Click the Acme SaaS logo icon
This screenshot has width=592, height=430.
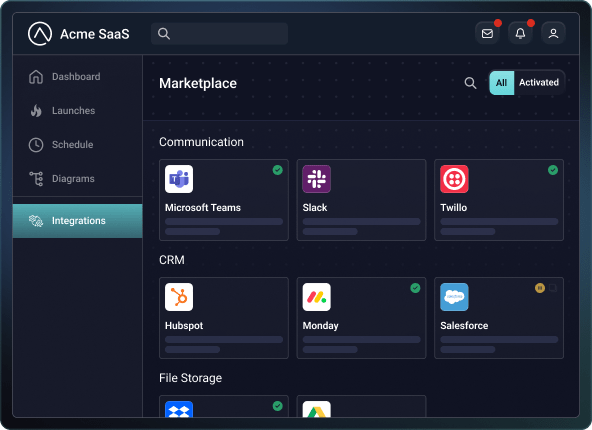pos(40,34)
